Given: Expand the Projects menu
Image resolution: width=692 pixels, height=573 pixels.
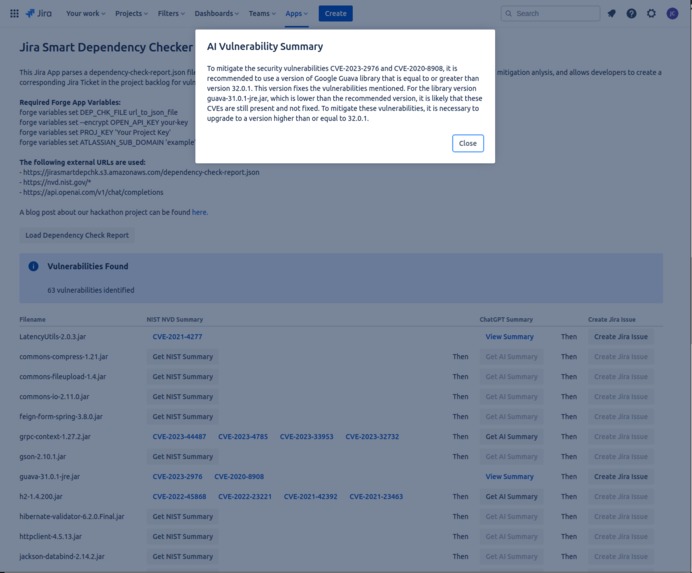Looking at the screenshot, I should pyautogui.click(x=132, y=14).
